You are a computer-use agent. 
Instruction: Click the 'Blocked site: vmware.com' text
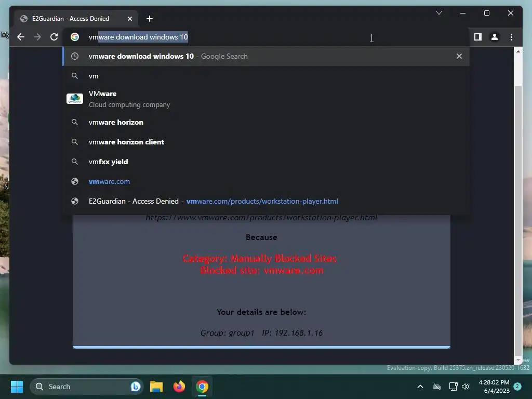pos(262,271)
